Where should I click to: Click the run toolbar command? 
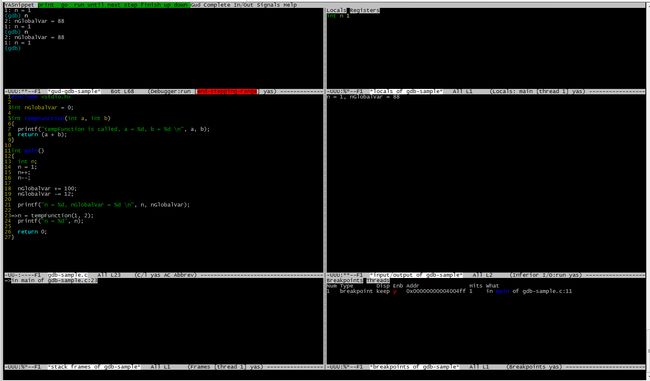(x=80, y=5)
